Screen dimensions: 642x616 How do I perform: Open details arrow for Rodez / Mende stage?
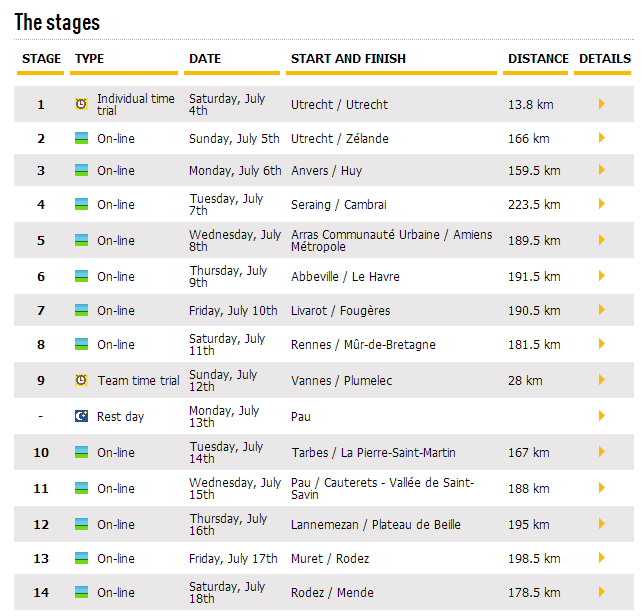pyautogui.click(x=601, y=592)
